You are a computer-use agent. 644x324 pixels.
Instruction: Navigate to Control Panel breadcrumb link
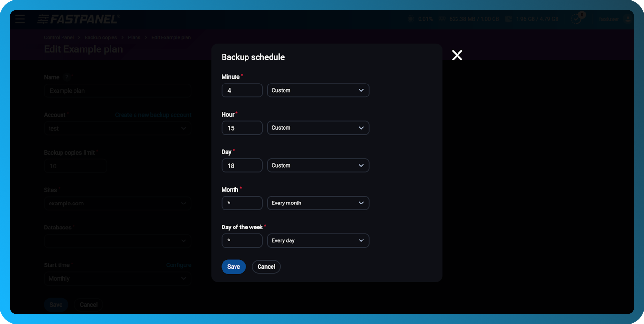[x=59, y=37]
